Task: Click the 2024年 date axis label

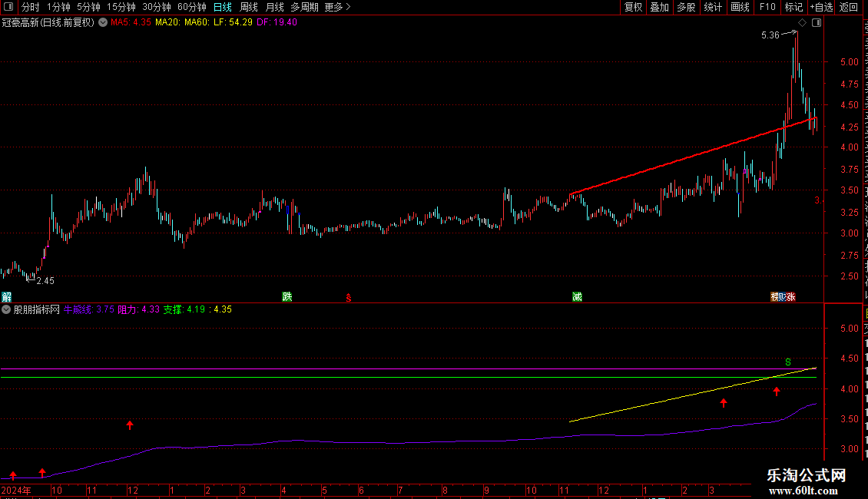Action: tap(16, 490)
